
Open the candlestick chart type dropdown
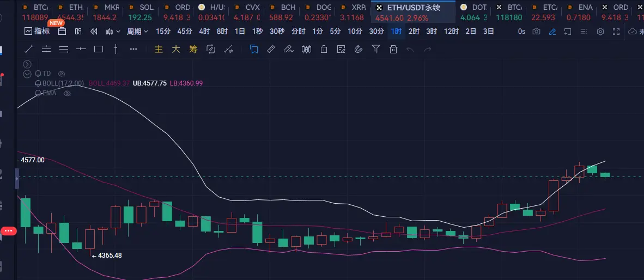click(x=113, y=31)
